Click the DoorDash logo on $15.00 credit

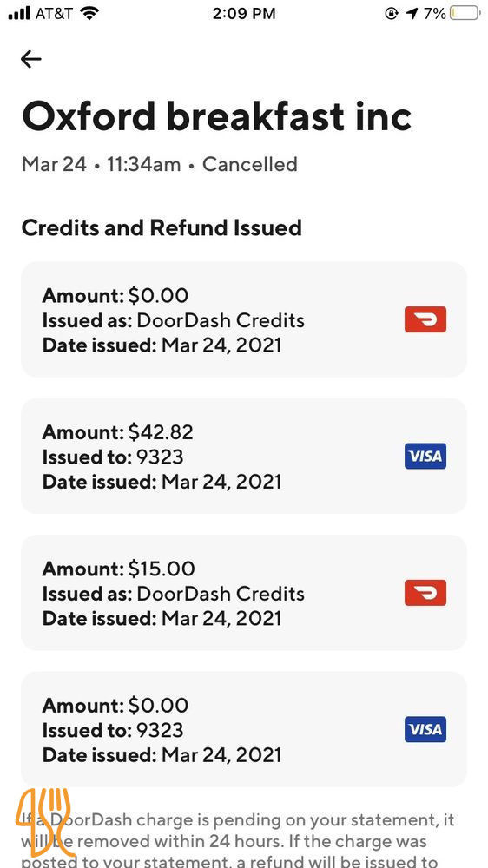click(425, 593)
